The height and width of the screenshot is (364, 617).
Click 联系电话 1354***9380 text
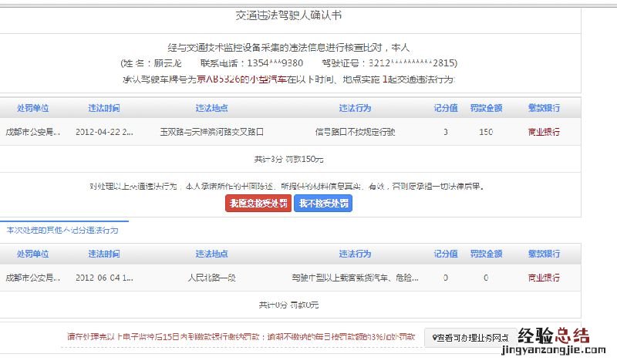pyautogui.click(x=251, y=63)
